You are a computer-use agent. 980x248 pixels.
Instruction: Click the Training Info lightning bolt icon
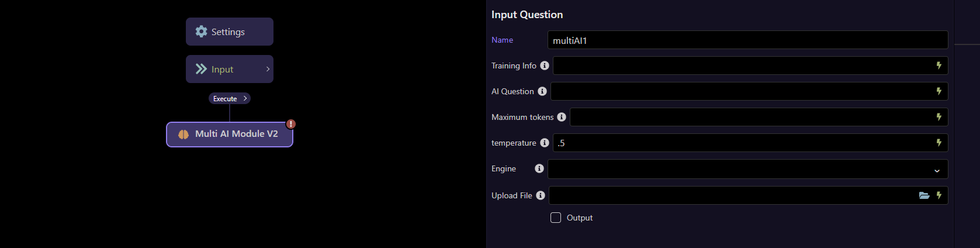939,66
